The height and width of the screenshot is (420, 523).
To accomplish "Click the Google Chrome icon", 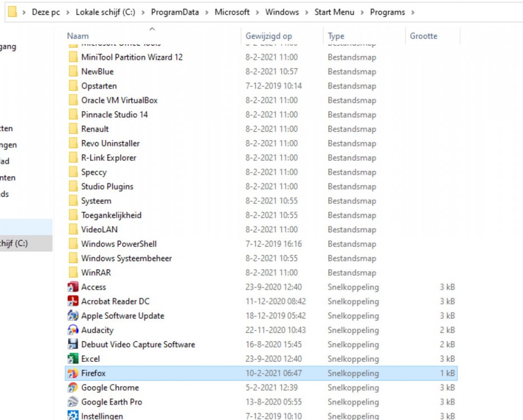I will click(x=73, y=388).
